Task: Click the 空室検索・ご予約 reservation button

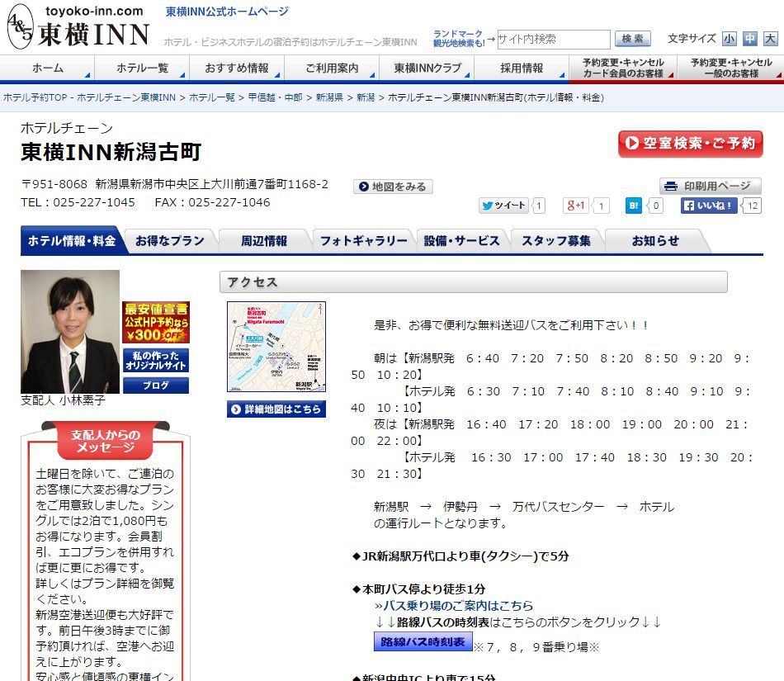Action: (691, 144)
